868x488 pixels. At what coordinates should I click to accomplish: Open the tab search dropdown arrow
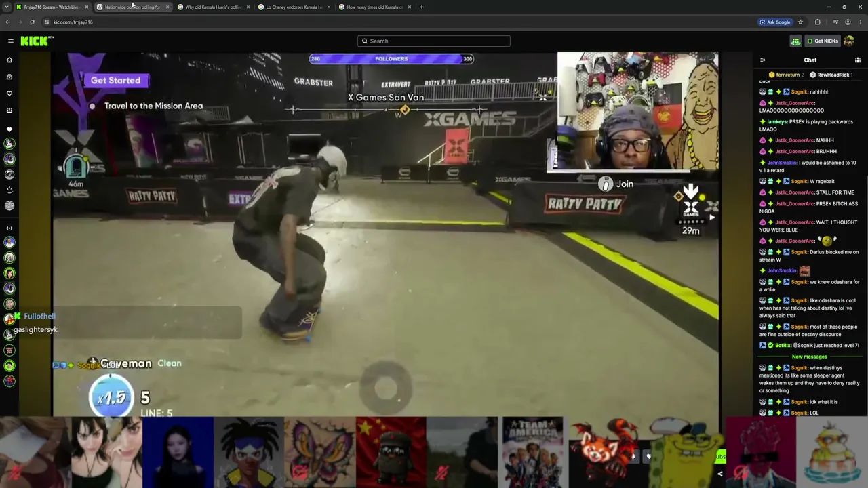pos(6,7)
